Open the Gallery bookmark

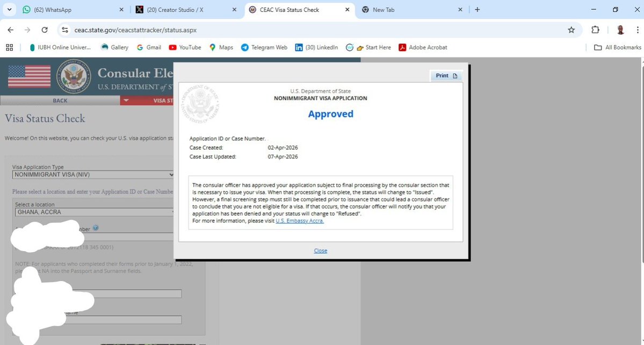pyautogui.click(x=114, y=48)
